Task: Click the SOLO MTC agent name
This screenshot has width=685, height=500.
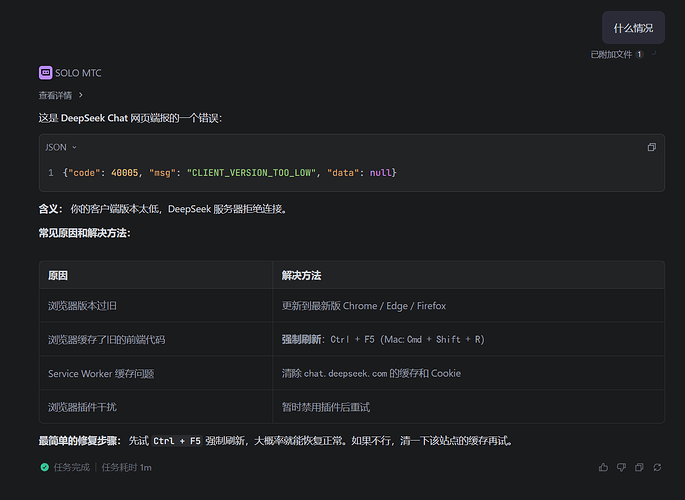Action: (78, 73)
